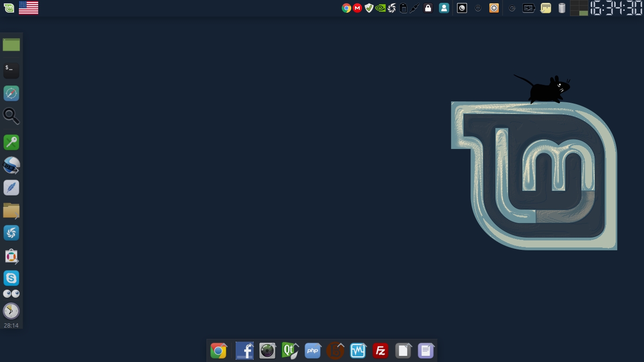Open the feather text editor launcher
This screenshot has width=644, height=362.
pos(11,188)
